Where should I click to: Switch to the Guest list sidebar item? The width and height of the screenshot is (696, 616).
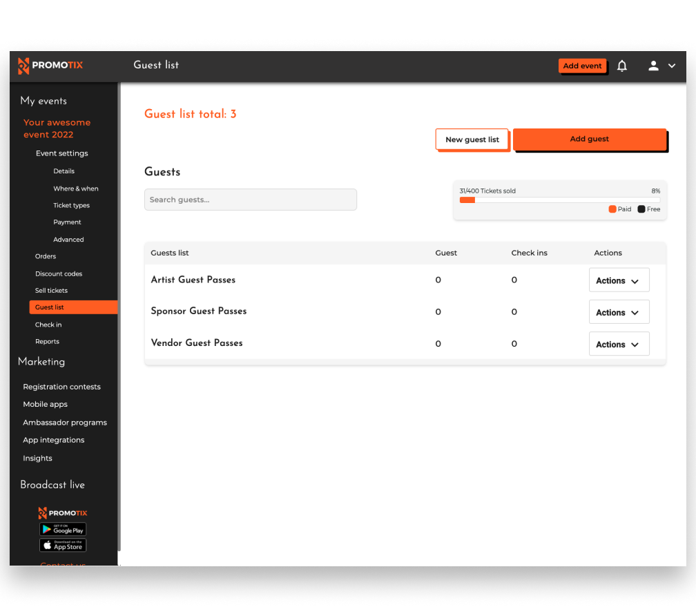coord(51,307)
